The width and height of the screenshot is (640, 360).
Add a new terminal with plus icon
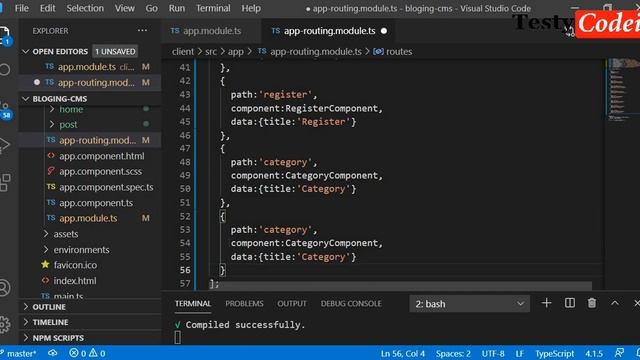(546, 303)
